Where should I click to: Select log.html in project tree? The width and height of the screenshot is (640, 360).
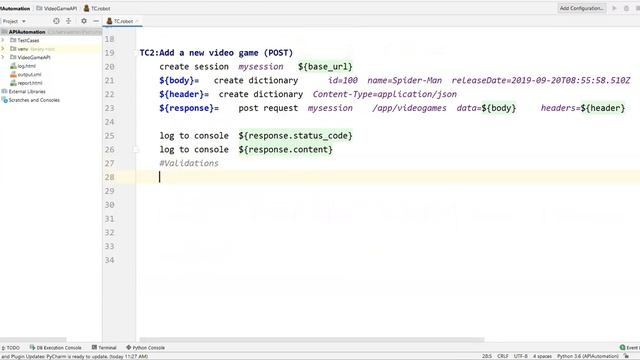point(27,66)
